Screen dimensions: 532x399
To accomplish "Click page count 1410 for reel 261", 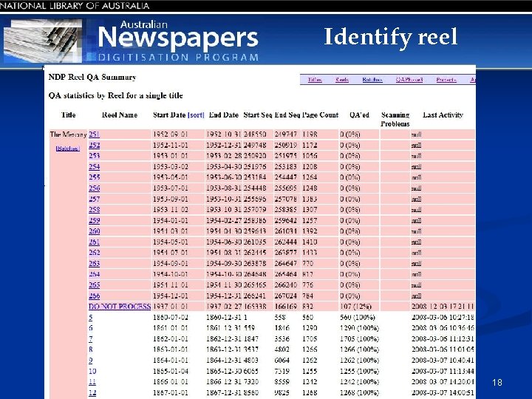I will point(310,242).
